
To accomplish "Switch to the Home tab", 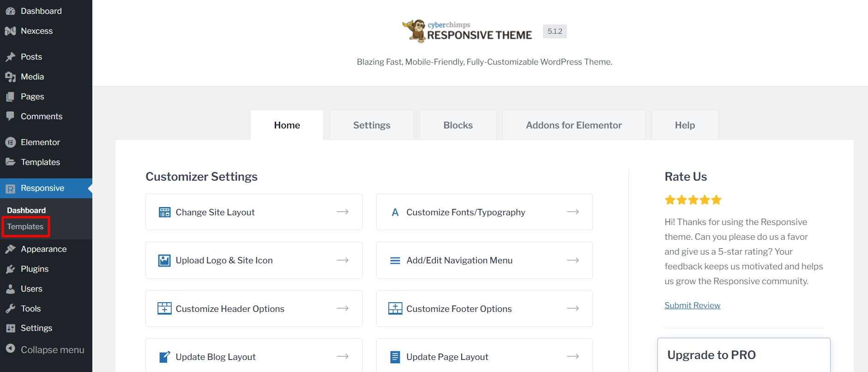I will coord(287,125).
